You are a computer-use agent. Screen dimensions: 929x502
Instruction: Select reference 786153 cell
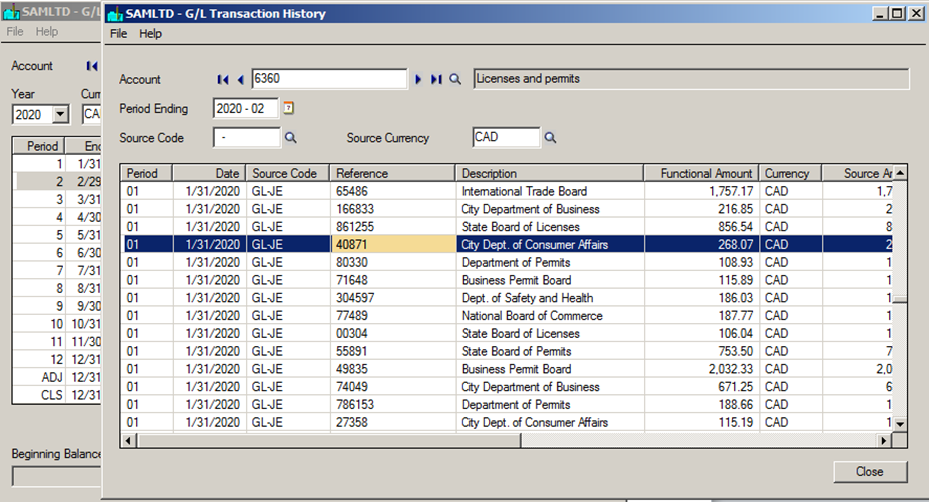tap(393, 404)
